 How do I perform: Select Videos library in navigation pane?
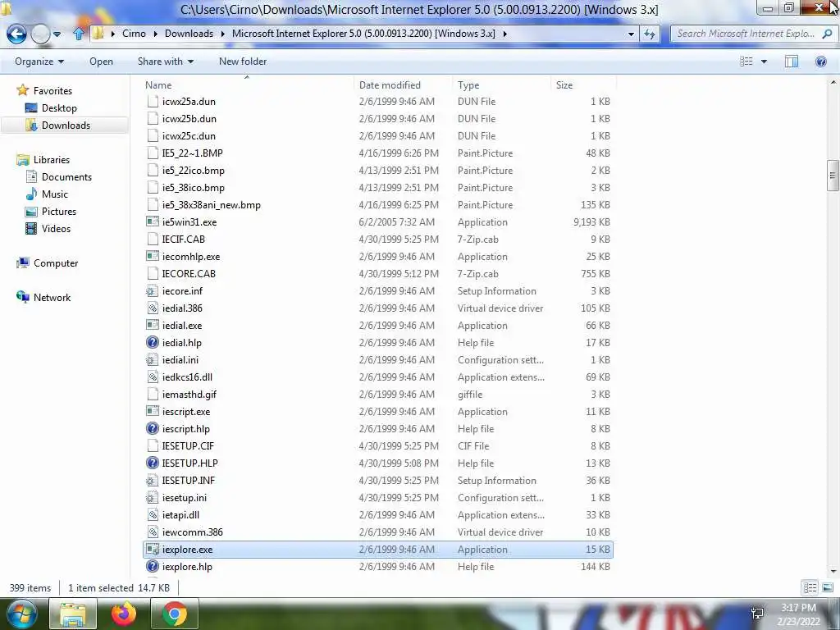click(57, 229)
